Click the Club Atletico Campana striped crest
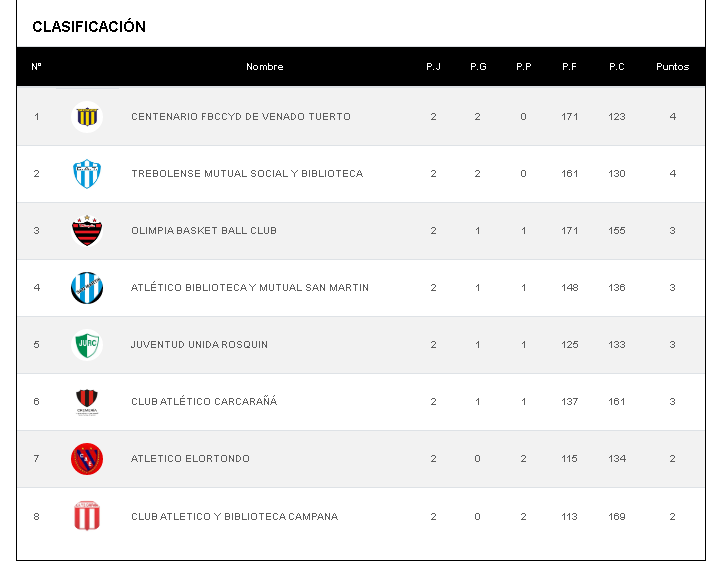The width and height of the screenshot is (722, 571). pyautogui.click(x=87, y=516)
